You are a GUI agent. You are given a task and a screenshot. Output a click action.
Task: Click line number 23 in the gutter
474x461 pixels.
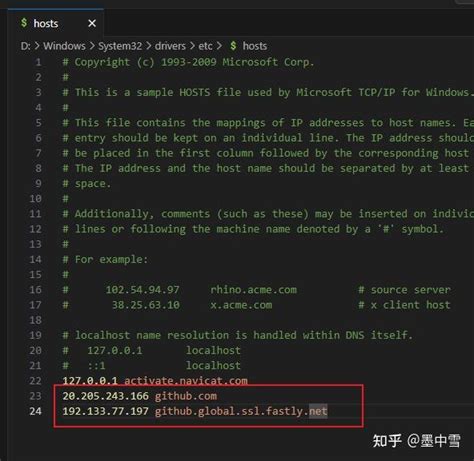point(36,396)
